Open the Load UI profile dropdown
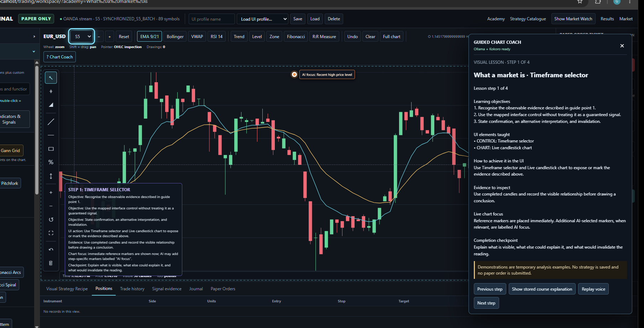The image size is (644, 328). [263, 19]
